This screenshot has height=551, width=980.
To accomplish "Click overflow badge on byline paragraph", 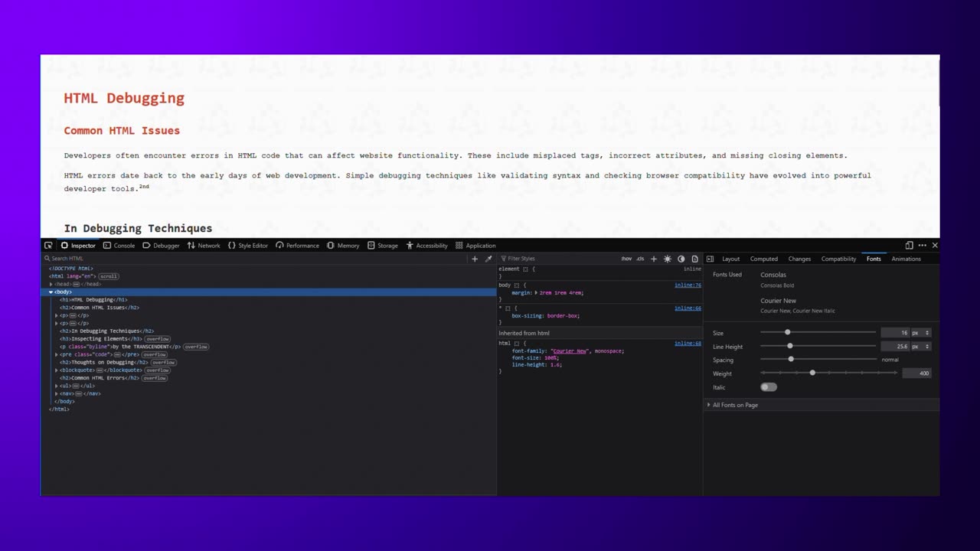I will click(196, 347).
